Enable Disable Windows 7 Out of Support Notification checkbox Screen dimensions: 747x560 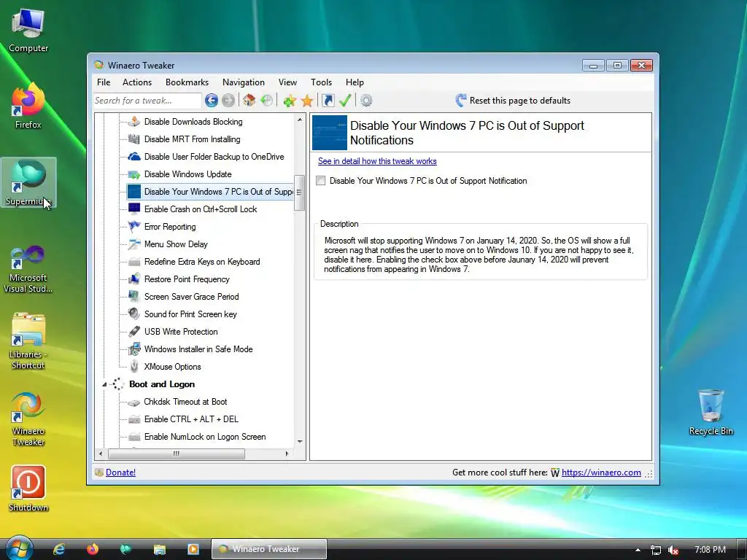click(x=321, y=181)
